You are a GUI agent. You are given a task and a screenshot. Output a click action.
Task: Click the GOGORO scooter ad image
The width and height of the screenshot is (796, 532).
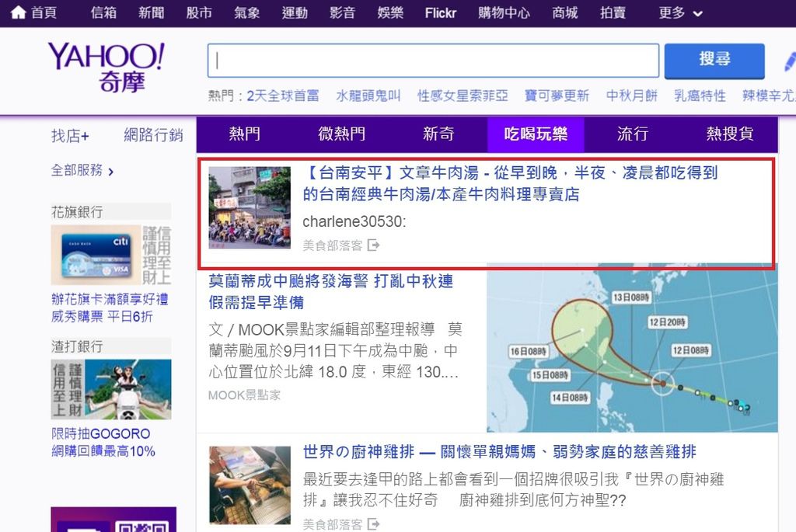[111, 390]
